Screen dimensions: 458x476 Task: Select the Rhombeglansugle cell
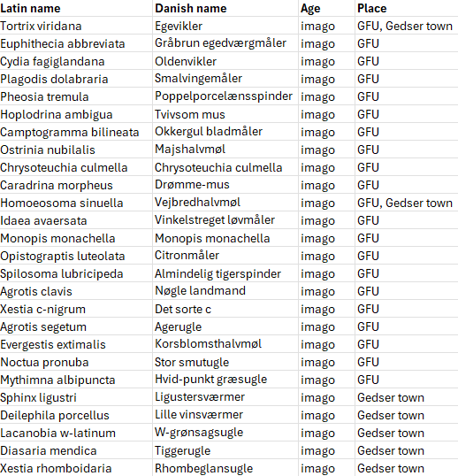225,468
